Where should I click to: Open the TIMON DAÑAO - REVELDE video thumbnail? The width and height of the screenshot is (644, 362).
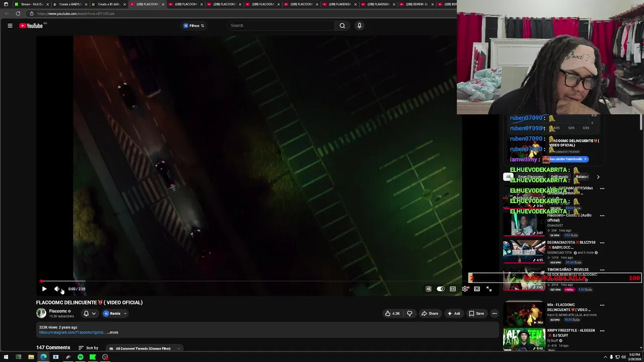click(524, 280)
